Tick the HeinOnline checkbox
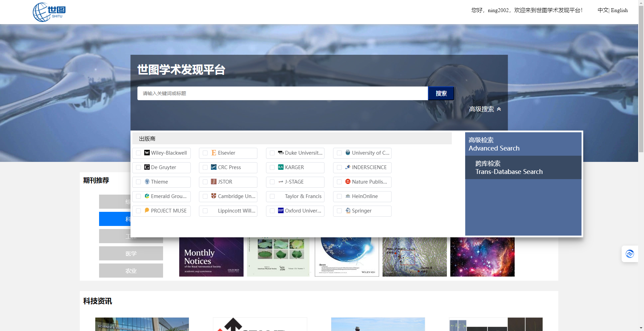This screenshot has width=644, height=331. [339, 196]
